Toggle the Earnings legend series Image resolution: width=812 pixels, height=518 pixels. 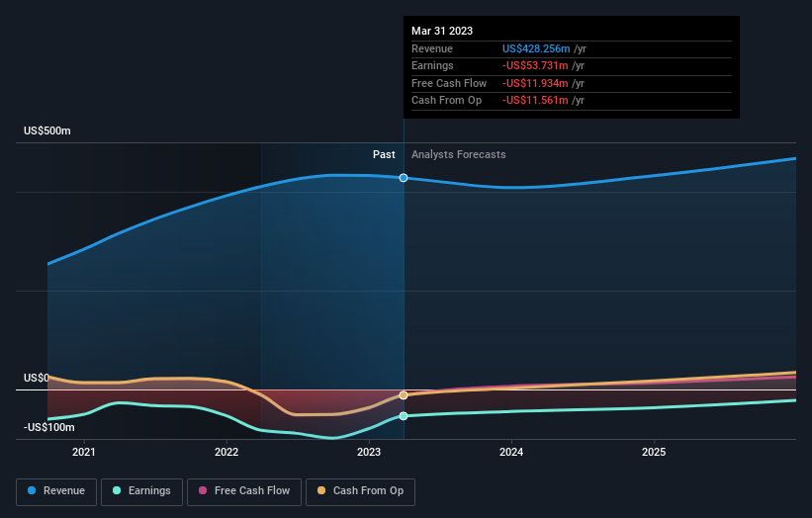click(141, 491)
